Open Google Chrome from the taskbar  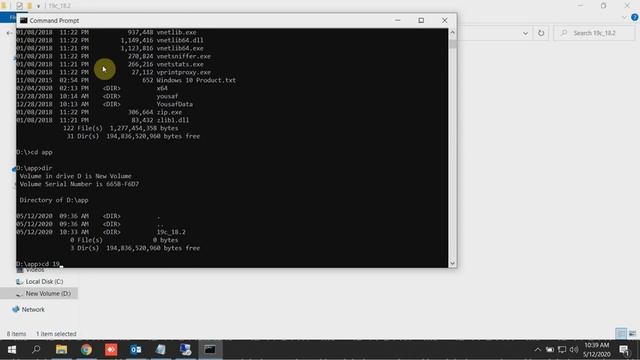pos(86,349)
